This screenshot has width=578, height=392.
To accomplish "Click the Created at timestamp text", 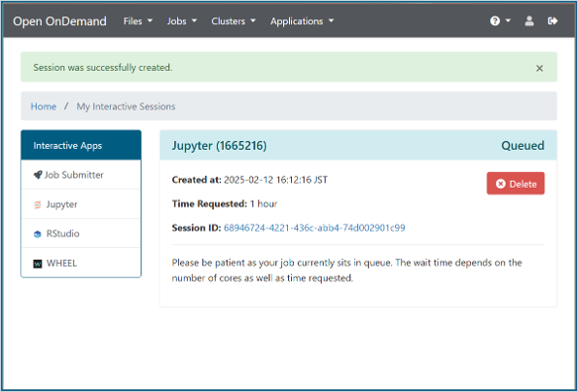I will (x=249, y=180).
